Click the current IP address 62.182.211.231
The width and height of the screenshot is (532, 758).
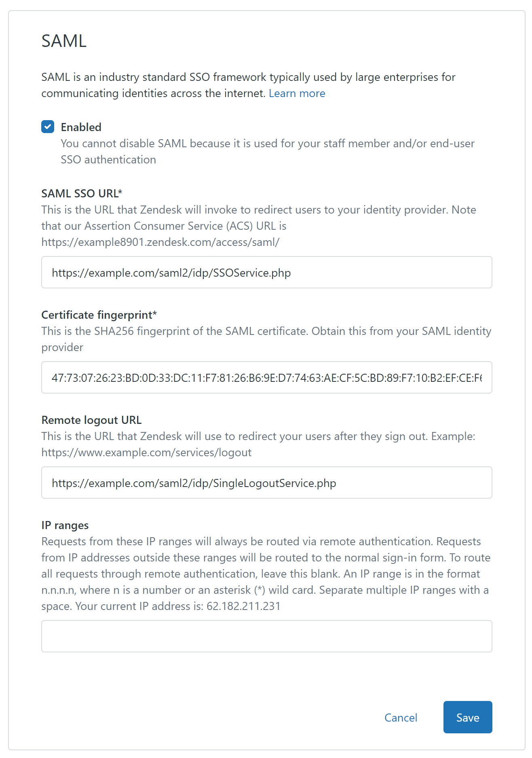tap(243, 606)
